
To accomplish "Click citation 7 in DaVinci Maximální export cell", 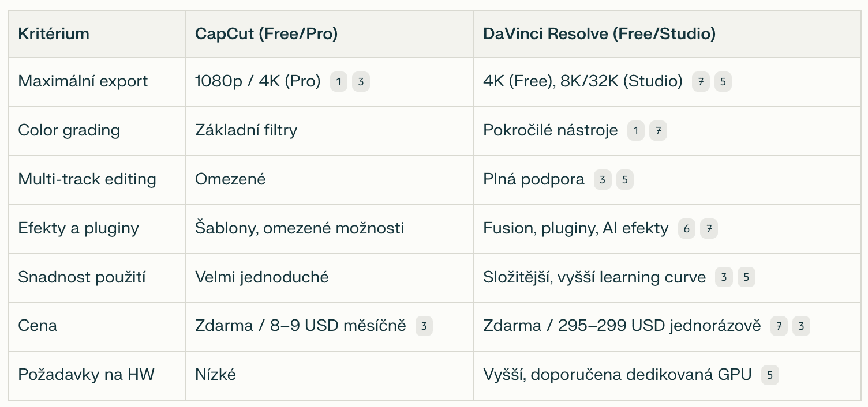I will (x=701, y=82).
